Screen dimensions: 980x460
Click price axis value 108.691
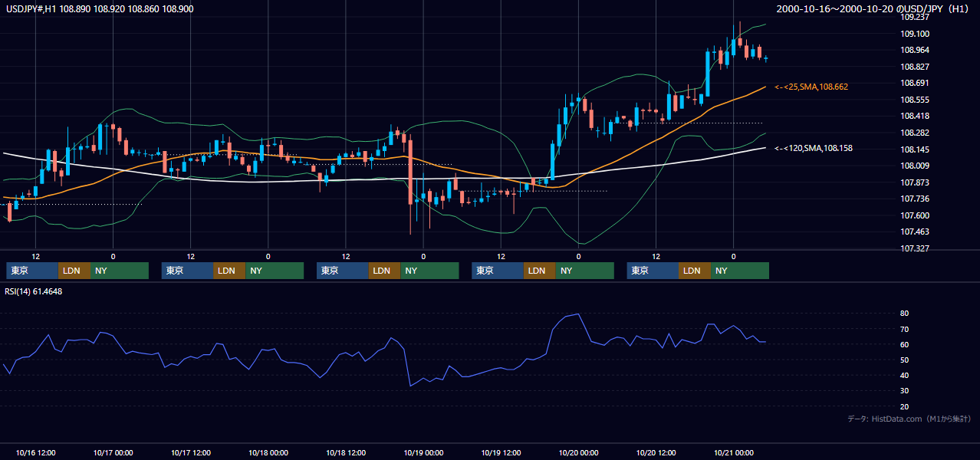pos(916,83)
